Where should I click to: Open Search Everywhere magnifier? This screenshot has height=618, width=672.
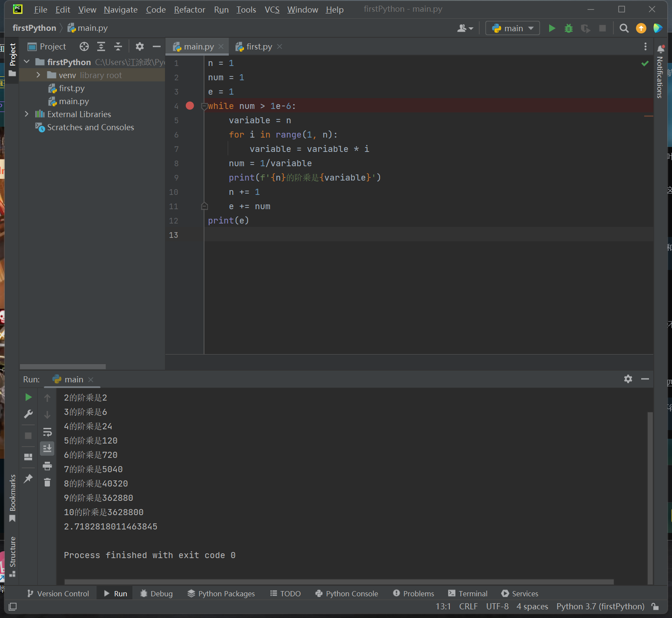[624, 28]
